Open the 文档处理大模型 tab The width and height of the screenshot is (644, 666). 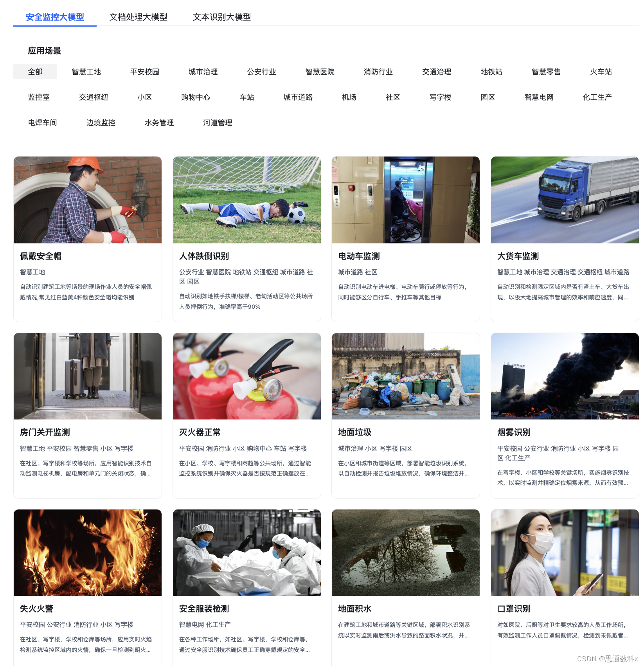[x=139, y=17]
